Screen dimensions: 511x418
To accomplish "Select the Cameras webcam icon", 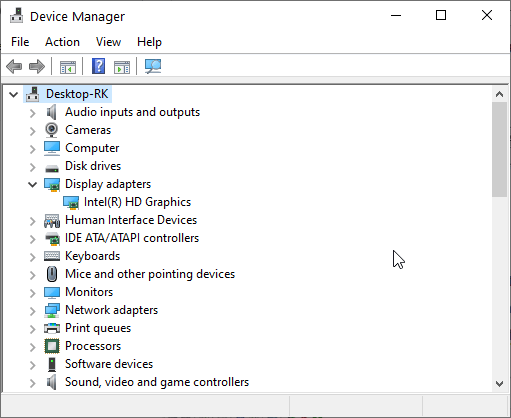I will tap(52, 130).
